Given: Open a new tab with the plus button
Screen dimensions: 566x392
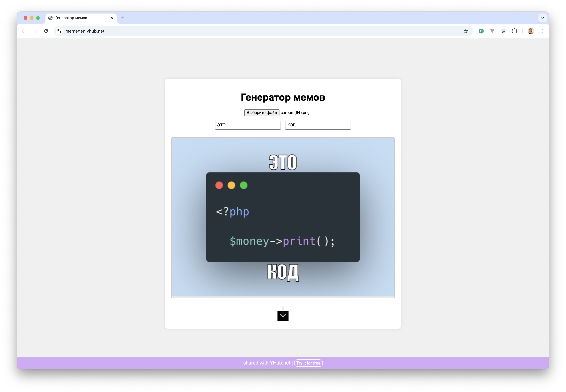Looking at the screenshot, I should tap(123, 18).
